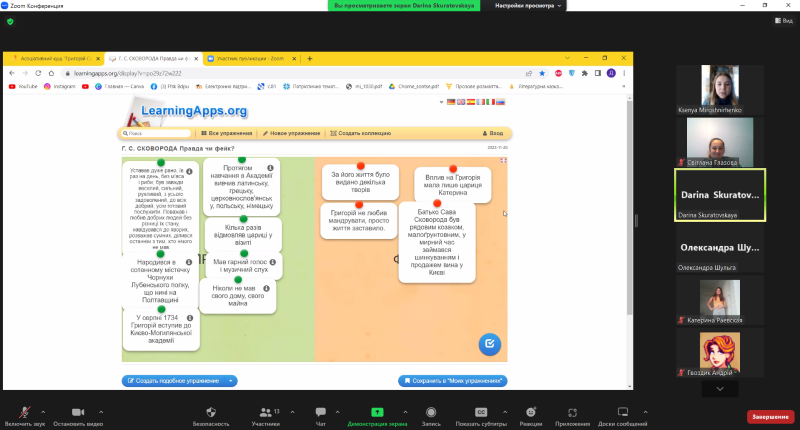Open the Whiteboards button

pyautogui.click(x=622, y=415)
